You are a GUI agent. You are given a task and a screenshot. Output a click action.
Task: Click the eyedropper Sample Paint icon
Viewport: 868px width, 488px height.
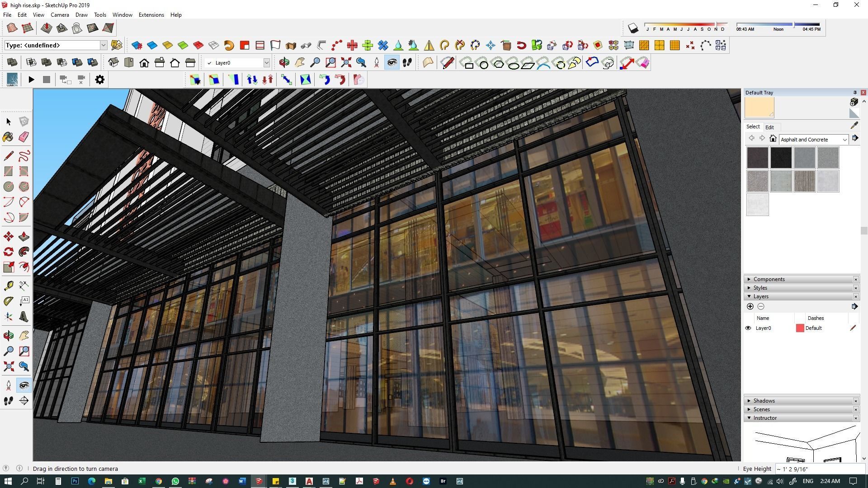pos(854,126)
